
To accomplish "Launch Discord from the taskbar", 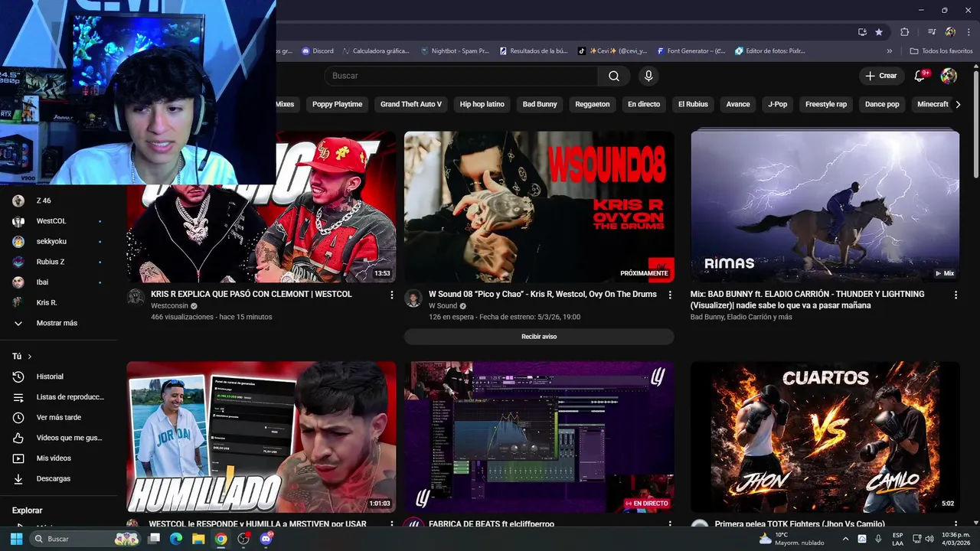I will [x=266, y=539].
